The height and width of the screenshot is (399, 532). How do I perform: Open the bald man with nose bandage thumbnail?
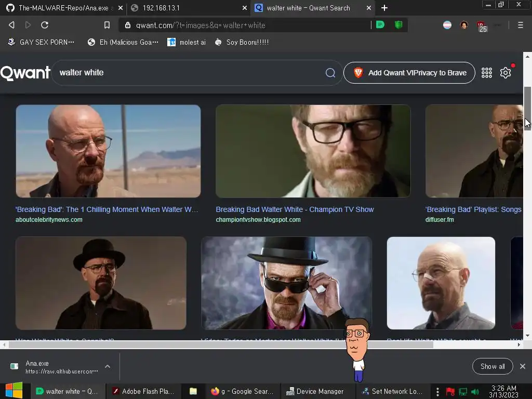coord(441,283)
